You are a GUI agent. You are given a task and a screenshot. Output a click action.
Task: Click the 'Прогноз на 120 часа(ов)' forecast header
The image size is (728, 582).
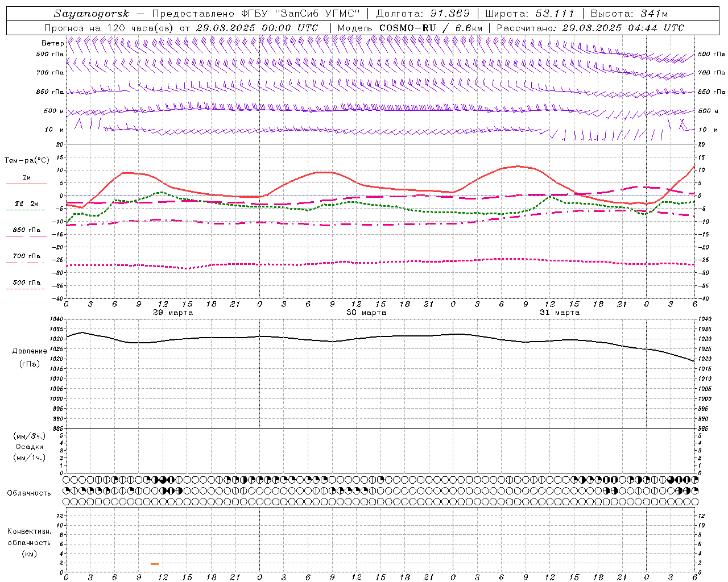point(109,28)
